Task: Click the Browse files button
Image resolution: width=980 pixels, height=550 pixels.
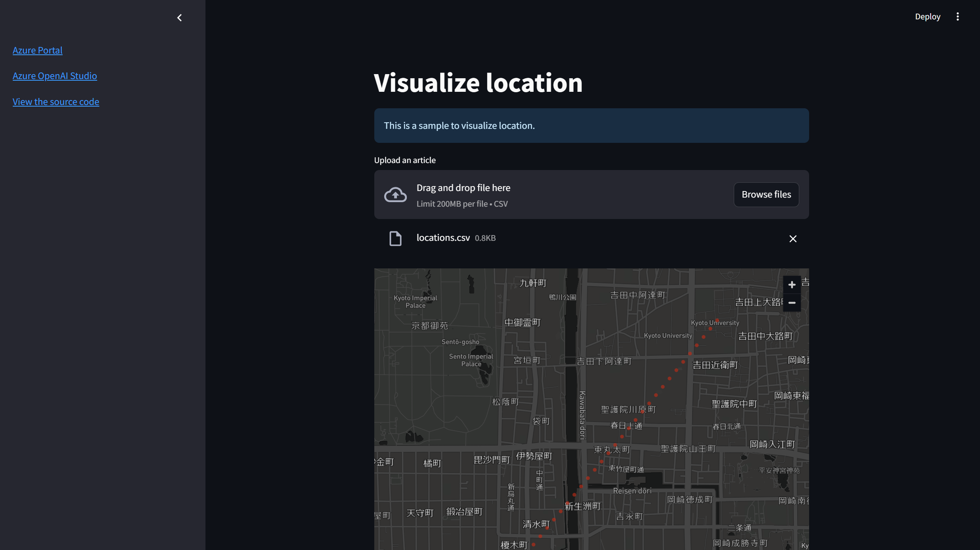Action: (766, 194)
